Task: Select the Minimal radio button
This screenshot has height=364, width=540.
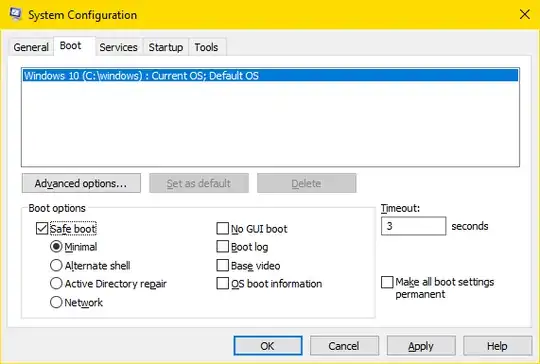Action: click(x=56, y=247)
